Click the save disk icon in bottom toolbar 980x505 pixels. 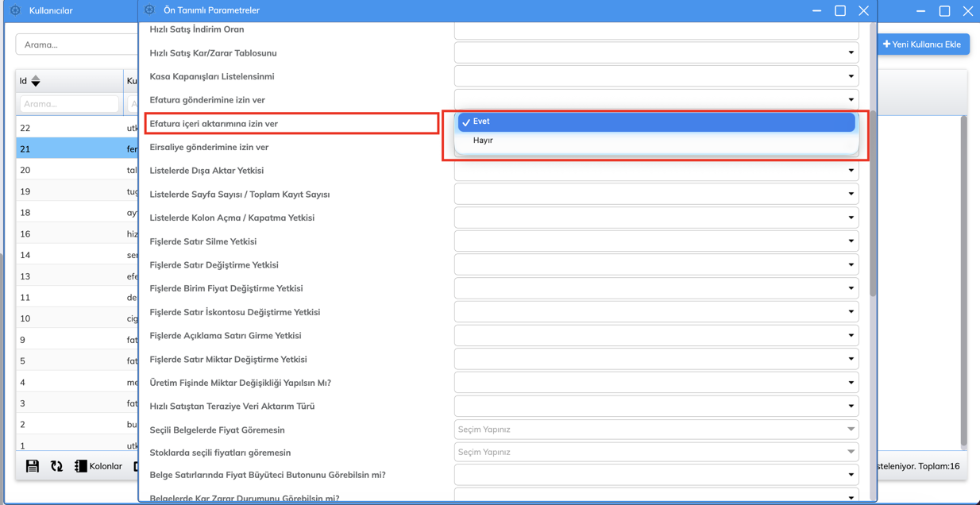32,466
